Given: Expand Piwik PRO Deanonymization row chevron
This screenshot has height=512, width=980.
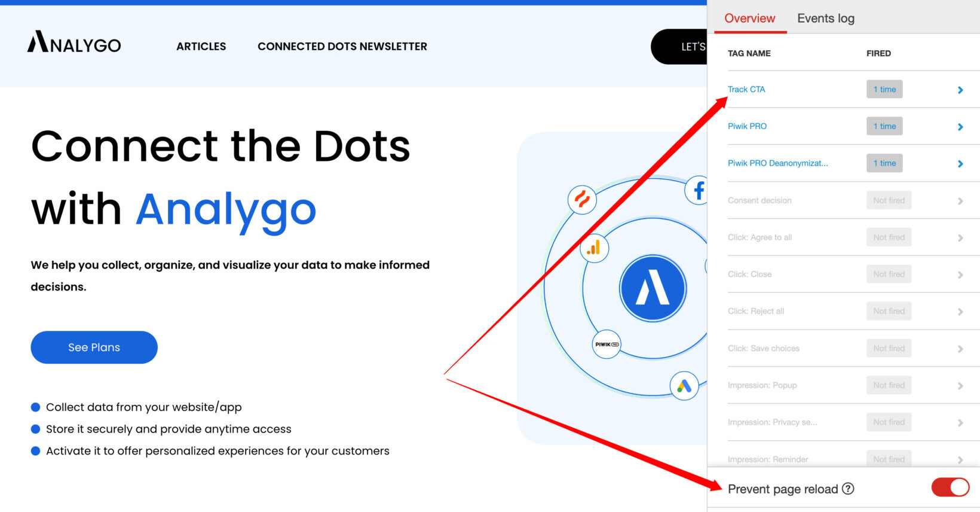Looking at the screenshot, I should pyautogui.click(x=960, y=164).
